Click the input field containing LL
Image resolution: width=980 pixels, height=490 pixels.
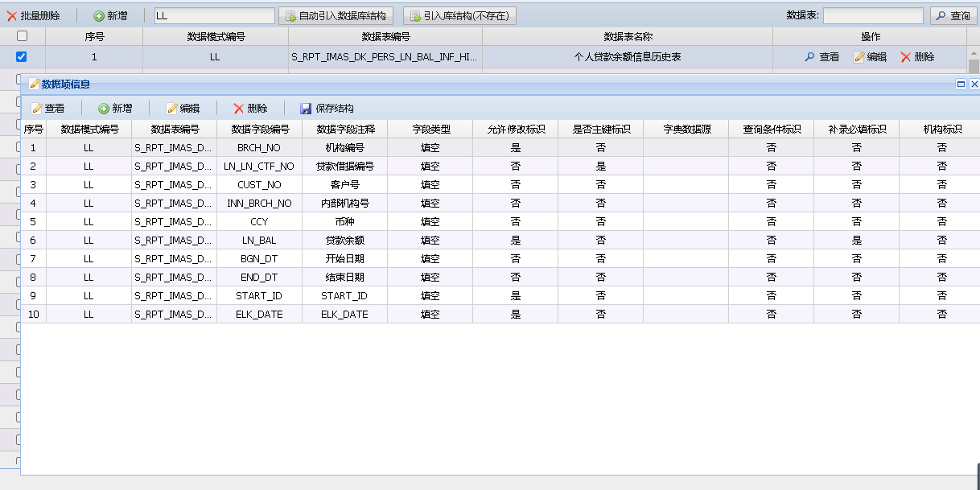tap(213, 16)
